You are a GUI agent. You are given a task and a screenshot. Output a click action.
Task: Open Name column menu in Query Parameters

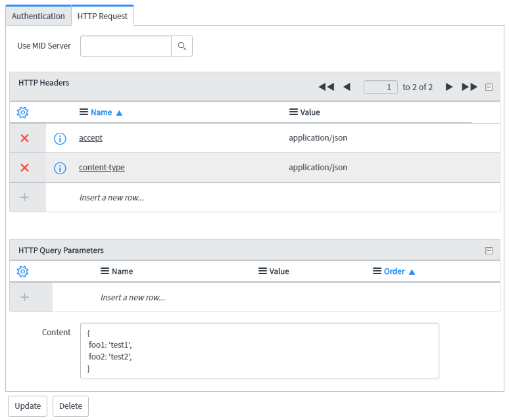105,271
